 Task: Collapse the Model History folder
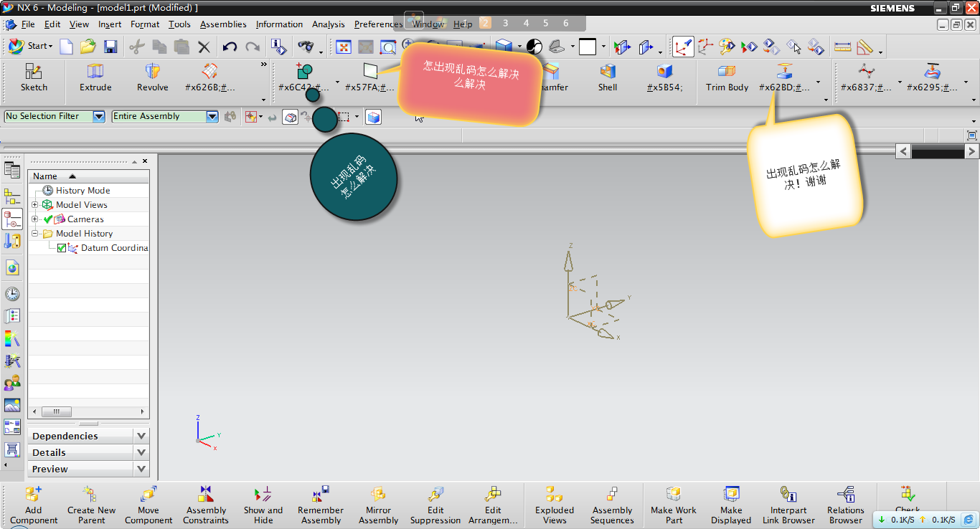35,234
